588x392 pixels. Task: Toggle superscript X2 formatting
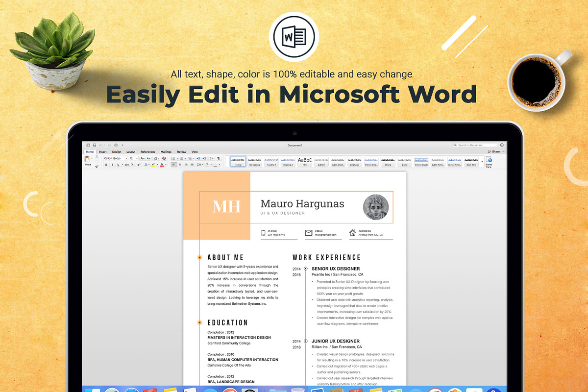pos(139,165)
